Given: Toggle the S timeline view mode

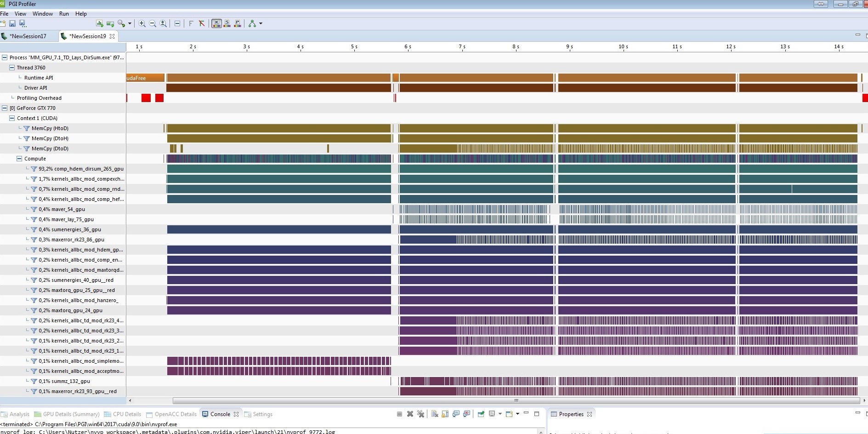Looking at the screenshot, I should click(227, 23).
